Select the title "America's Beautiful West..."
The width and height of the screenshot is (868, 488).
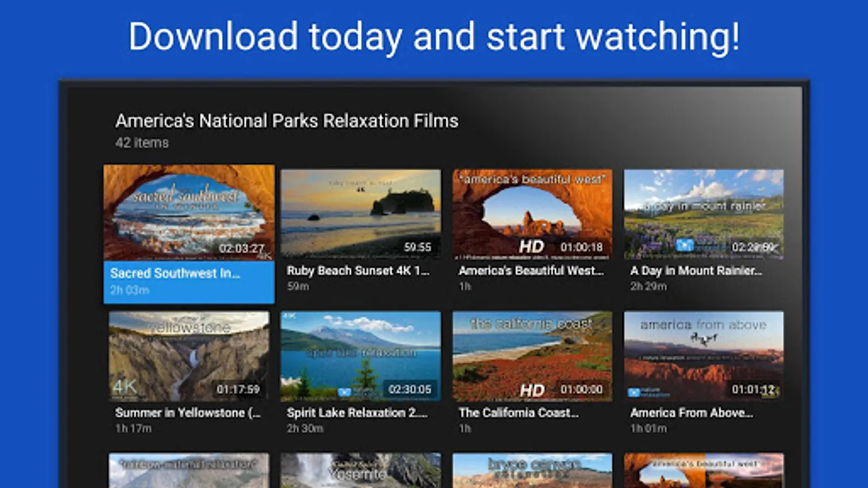pyautogui.click(x=531, y=270)
